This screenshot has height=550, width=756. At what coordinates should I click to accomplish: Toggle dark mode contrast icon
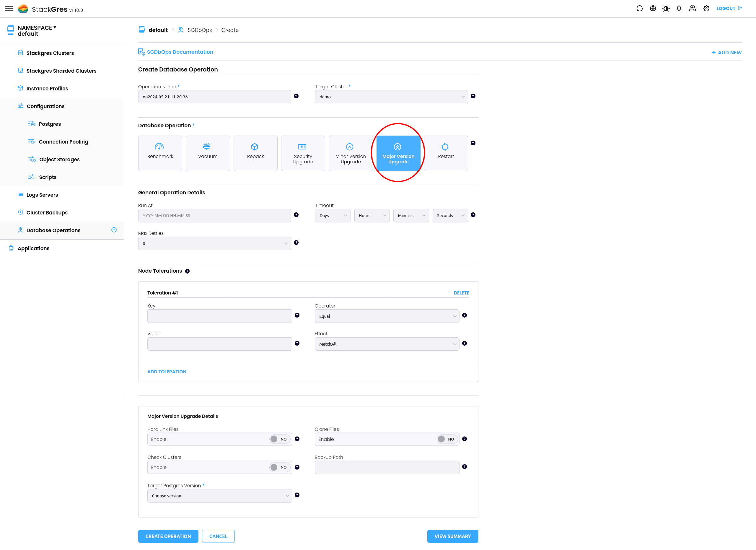pyautogui.click(x=666, y=8)
